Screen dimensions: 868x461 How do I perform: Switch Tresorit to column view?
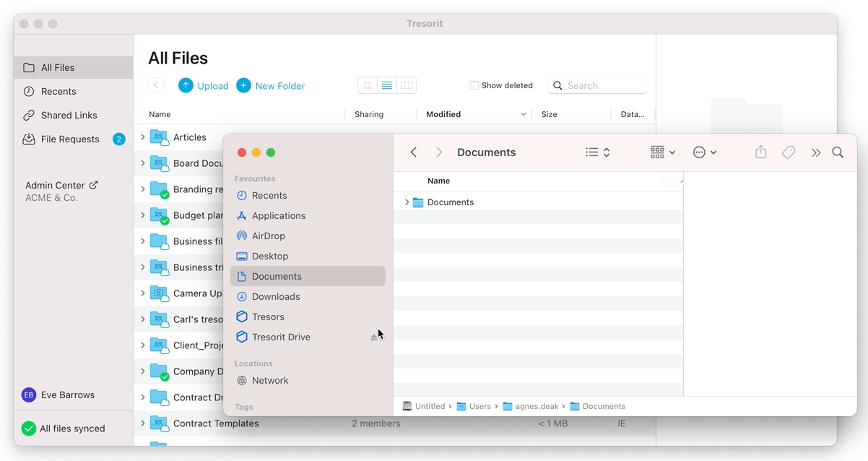[407, 85]
